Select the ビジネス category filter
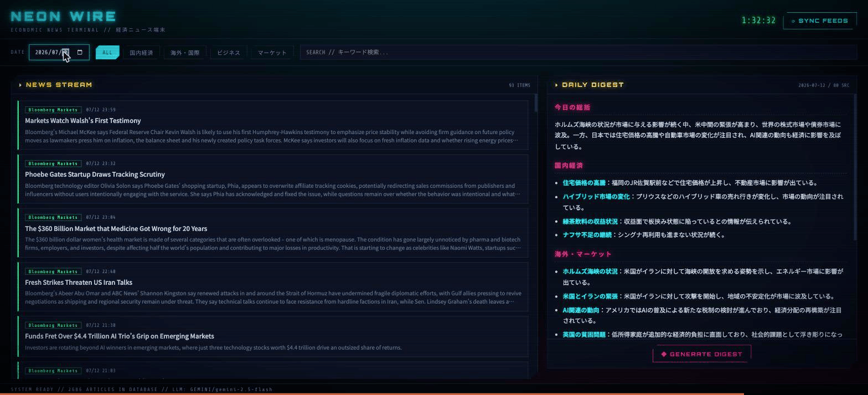Viewport: 868px width, 395px height. 229,53
